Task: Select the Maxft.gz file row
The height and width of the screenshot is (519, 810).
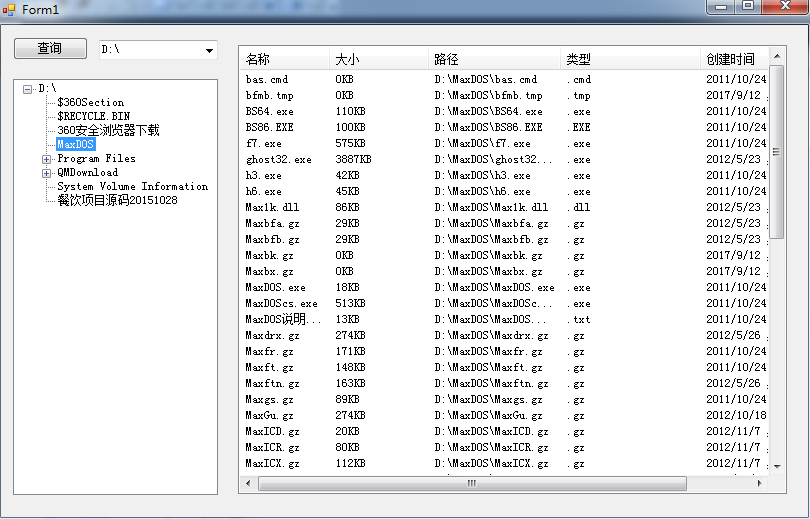Action: click(504, 368)
